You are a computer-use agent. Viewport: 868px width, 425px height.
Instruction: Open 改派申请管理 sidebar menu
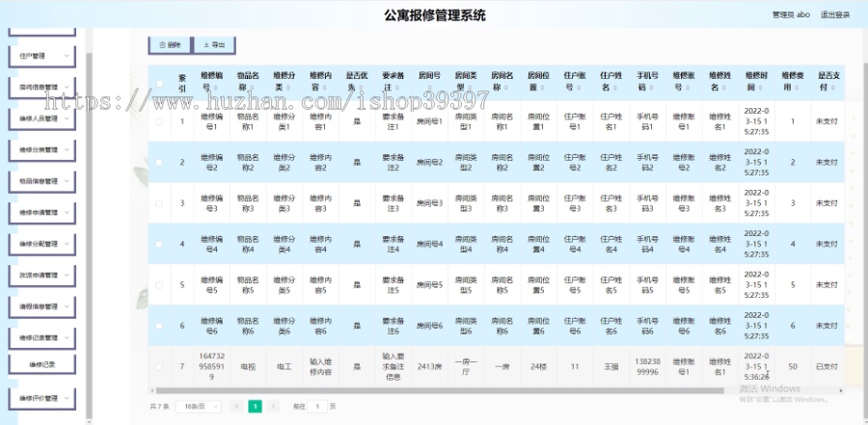tap(42, 275)
